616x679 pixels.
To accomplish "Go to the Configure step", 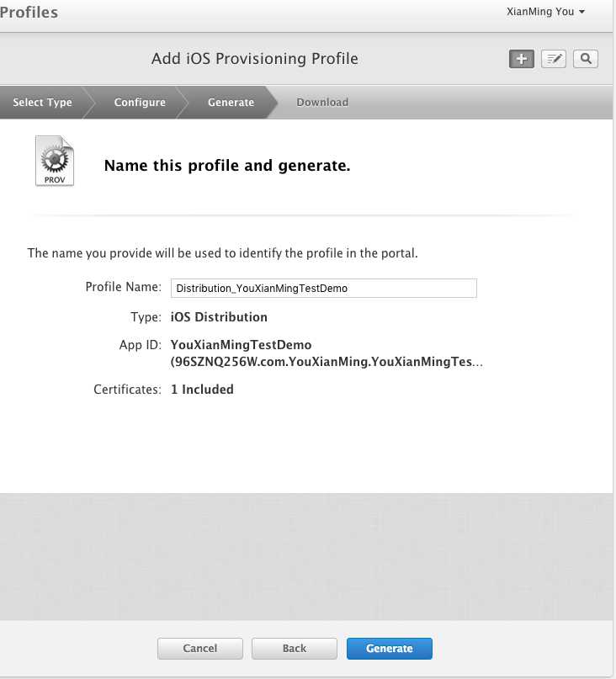I will tap(140, 103).
